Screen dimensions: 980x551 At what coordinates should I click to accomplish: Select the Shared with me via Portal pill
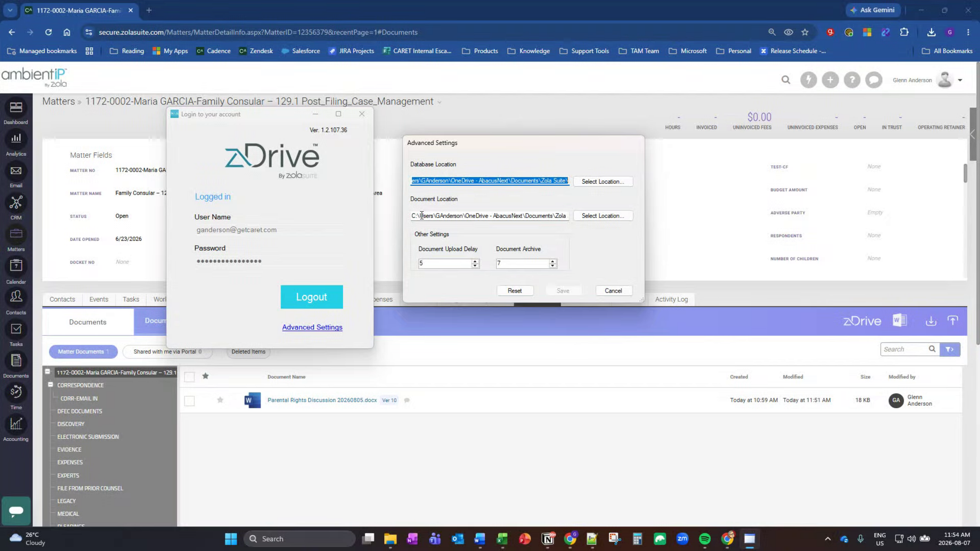[x=167, y=351]
